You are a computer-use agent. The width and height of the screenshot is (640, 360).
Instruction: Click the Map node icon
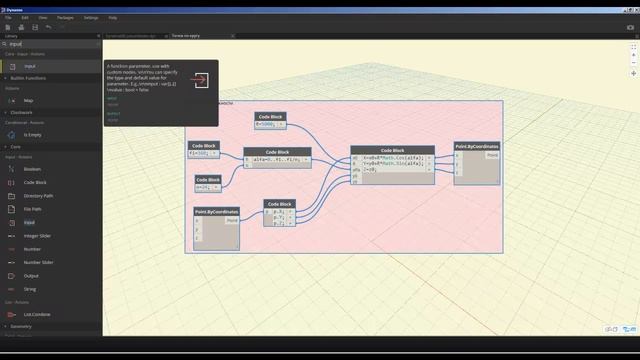pos(11,100)
